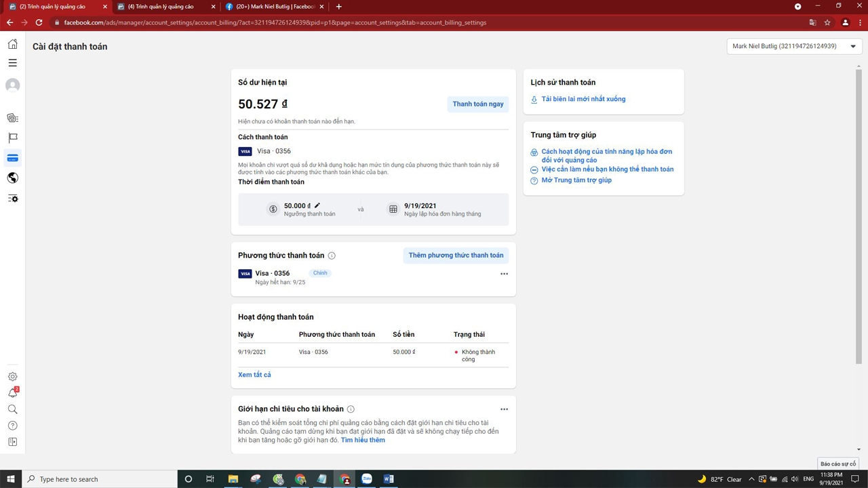The width and height of the screenshot is (868, 488).
Task: Open Microsoft Word from the taskbar
Action: [389, 479]
